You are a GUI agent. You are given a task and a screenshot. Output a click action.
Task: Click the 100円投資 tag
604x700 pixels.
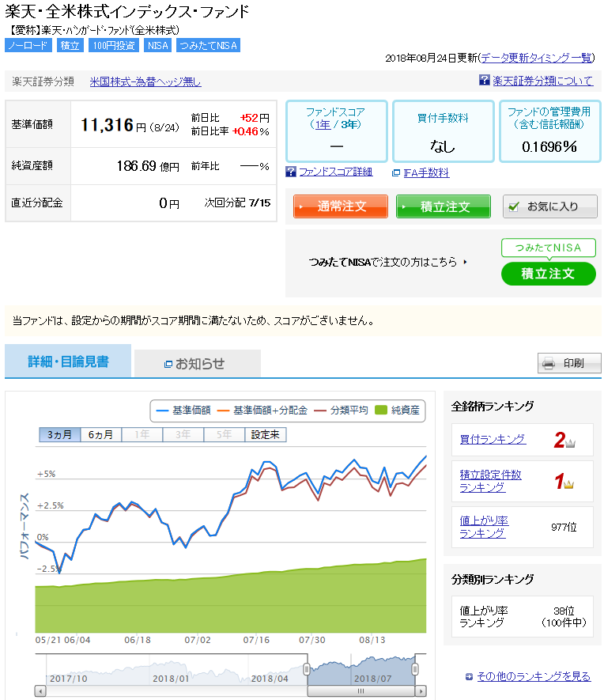pyautogui.click(x=114, y=46)
